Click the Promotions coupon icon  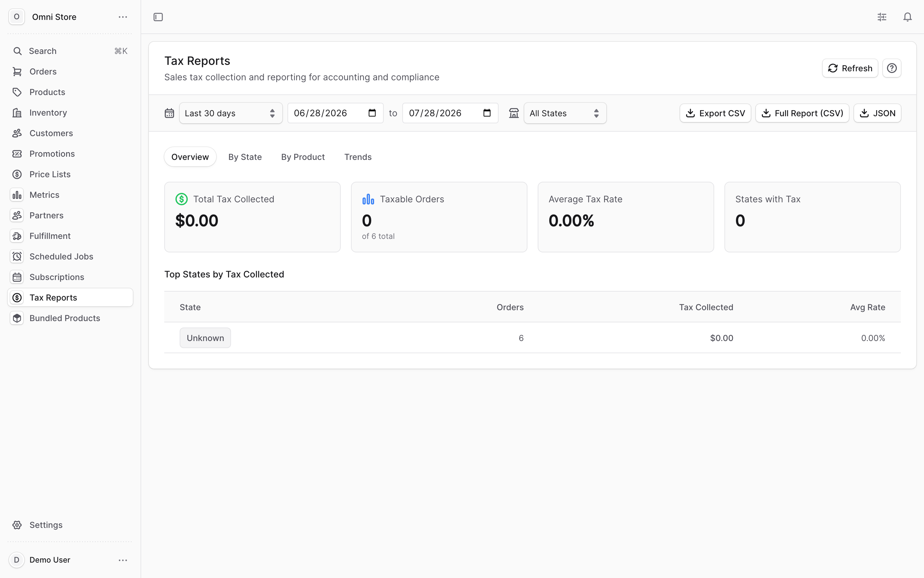coord(17,154)
